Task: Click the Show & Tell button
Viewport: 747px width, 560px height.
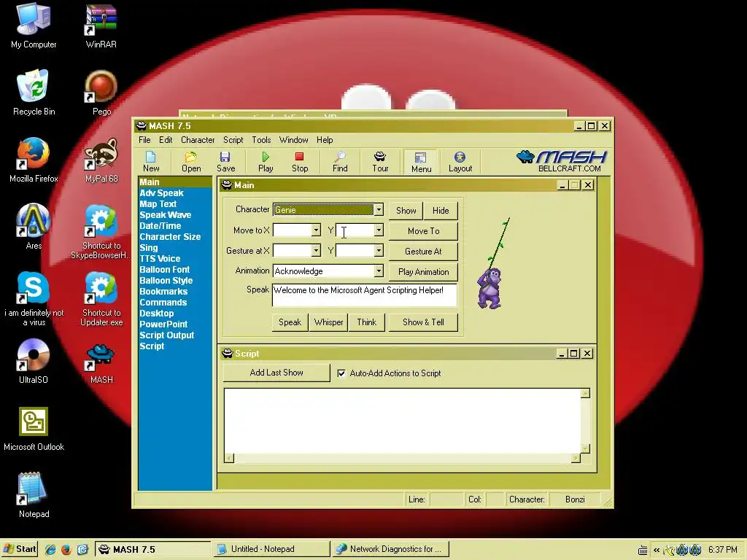Action: [x=424, y=322]
